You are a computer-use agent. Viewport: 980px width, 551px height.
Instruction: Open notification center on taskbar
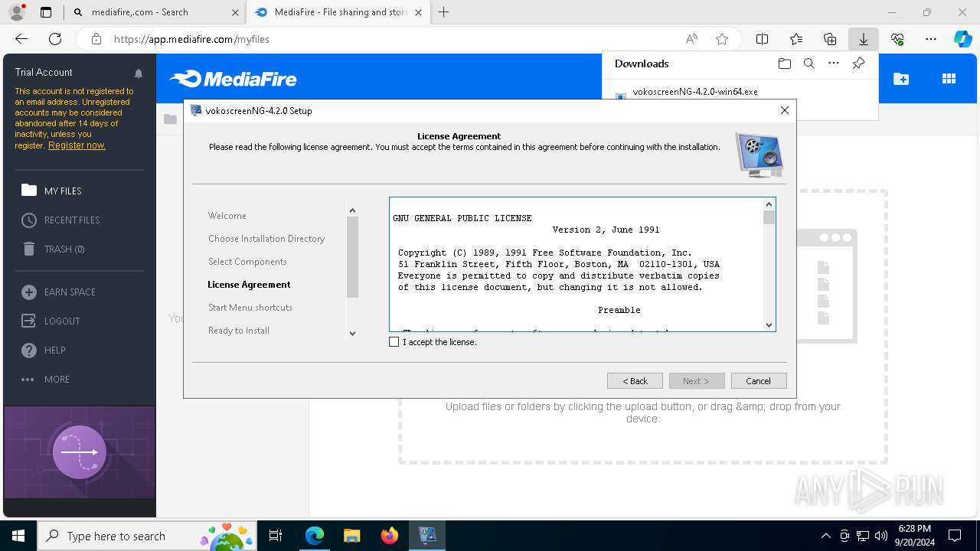tap(955, 536)
